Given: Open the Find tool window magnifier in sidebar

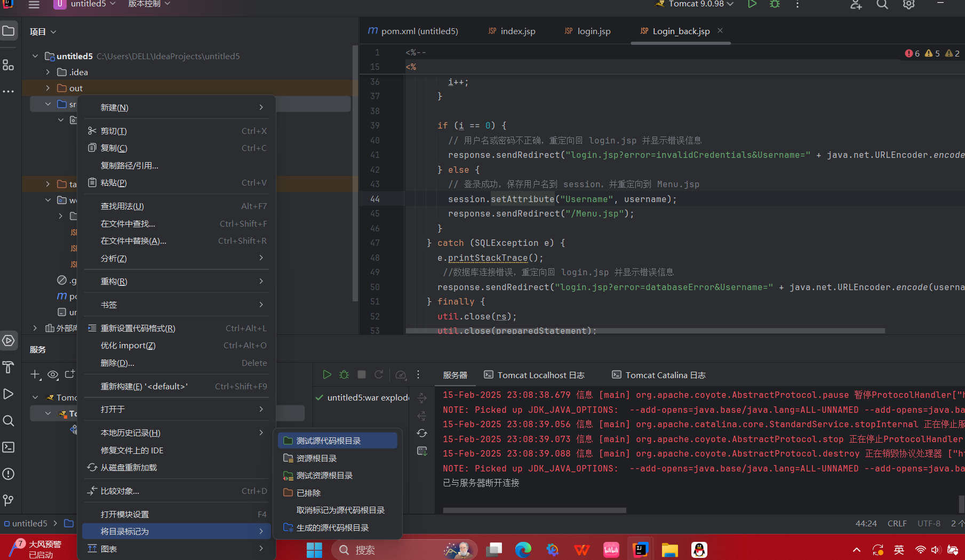Looking at the screenshot, I should click(x=9, y=420).
